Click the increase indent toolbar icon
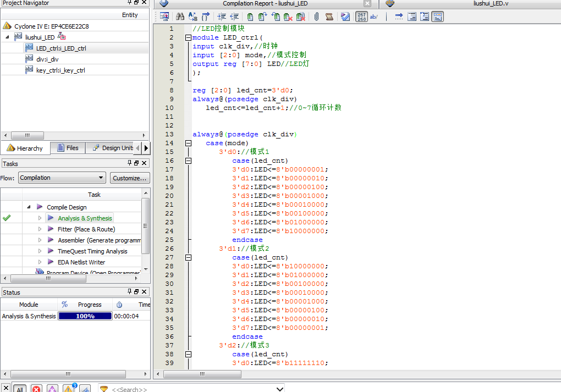Image resolution: width=561 pixels, height=392 pixels. 222,17
